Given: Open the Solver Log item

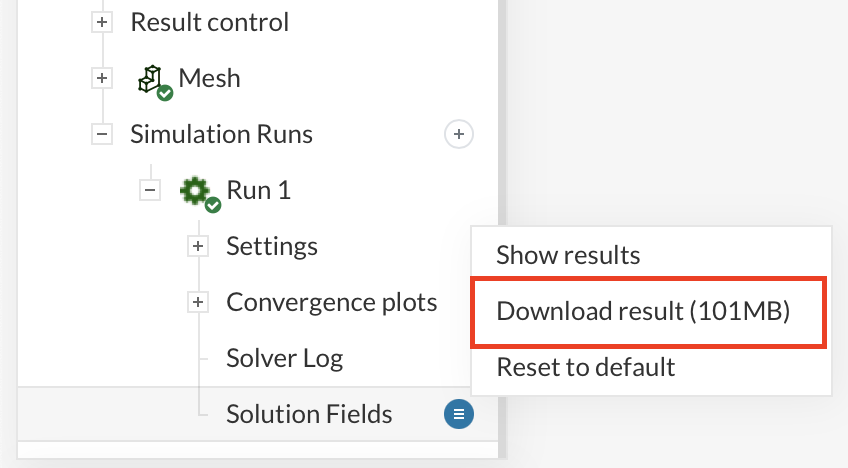Looking at the screenshot, I should [285, 358].
